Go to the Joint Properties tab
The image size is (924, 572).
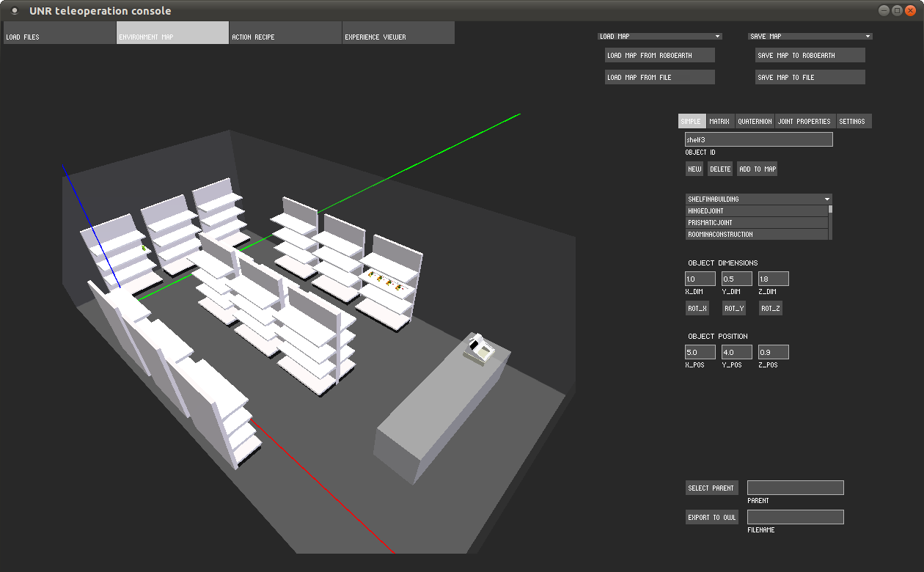pyautogui.click(x=804, y=121)
